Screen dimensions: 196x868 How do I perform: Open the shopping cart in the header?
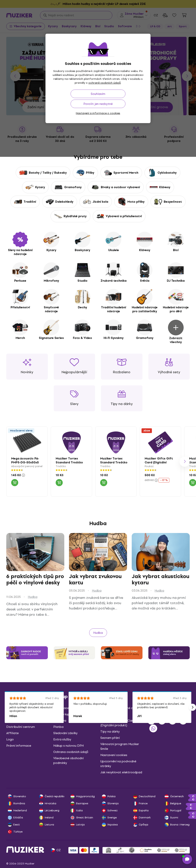tap(184, 15)
